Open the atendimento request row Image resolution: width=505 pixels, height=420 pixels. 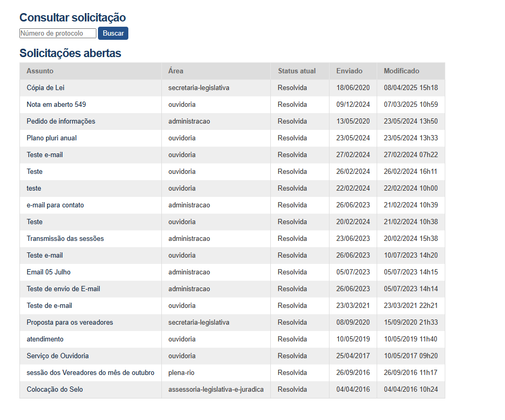45,339
